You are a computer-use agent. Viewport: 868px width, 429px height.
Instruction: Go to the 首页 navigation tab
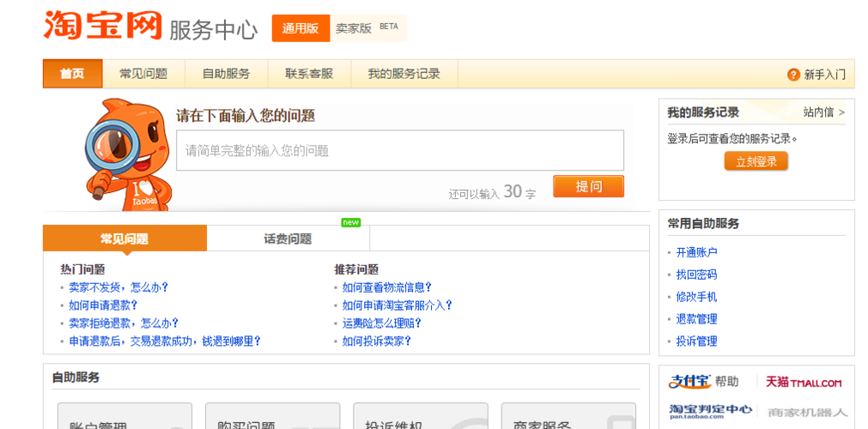(72, 74)
